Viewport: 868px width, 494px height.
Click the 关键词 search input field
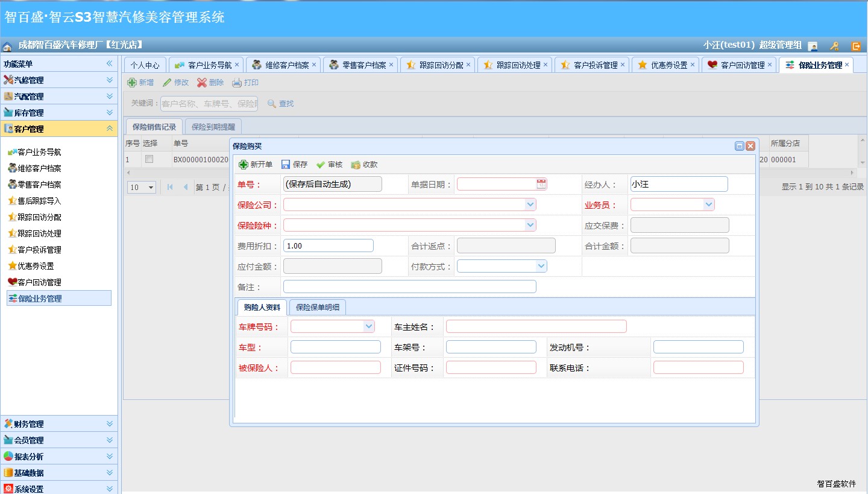pyautogui.click(x=209, y=104)
